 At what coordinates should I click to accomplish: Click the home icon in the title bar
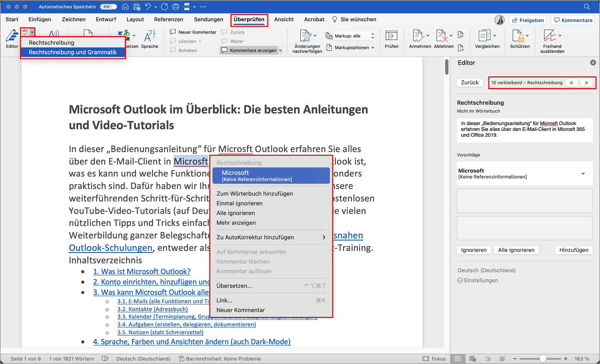[125, 7]
